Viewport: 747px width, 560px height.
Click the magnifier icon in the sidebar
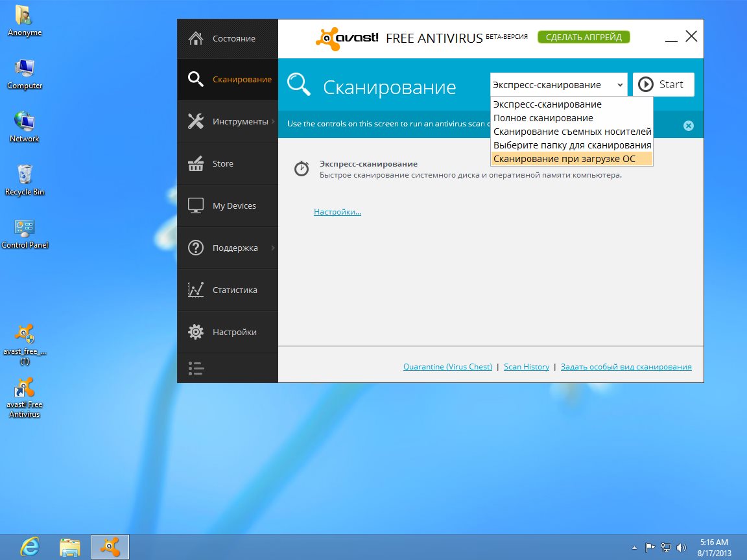pyautogui.click(x=196, y=79)
